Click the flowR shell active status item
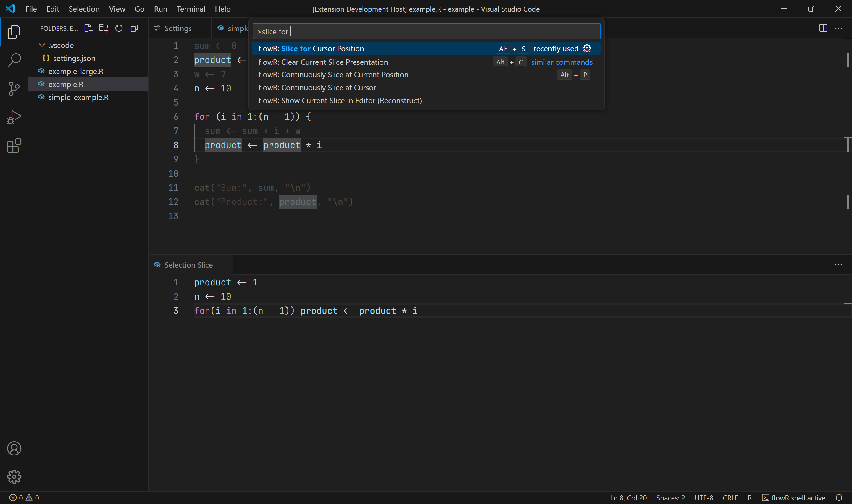 pyautogui.click(x=794, y=497)
